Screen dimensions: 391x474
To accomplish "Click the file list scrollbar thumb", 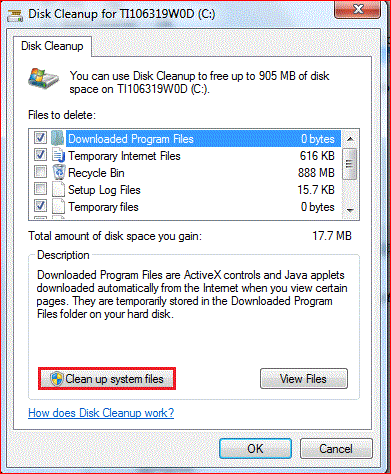I will [x=350, y=164].
